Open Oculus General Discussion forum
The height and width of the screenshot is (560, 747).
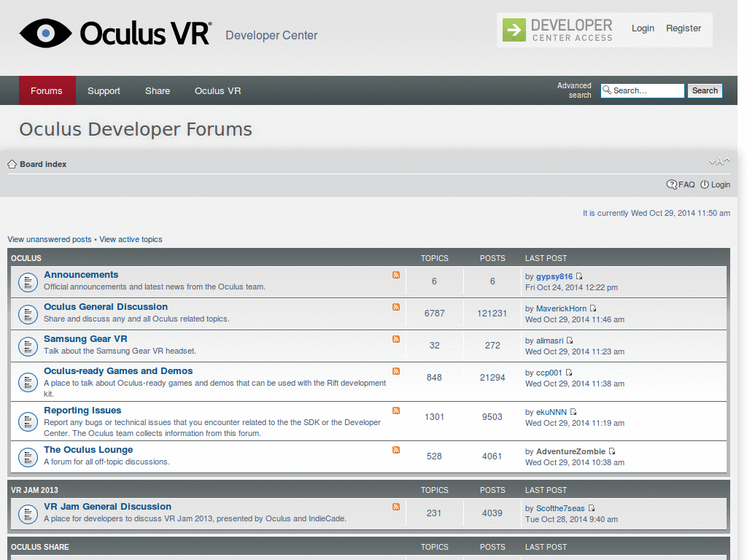106,307
